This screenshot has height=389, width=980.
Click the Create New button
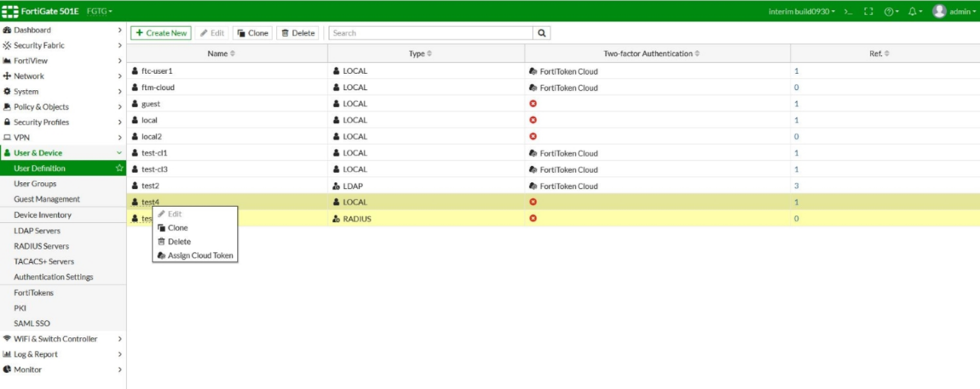coord(161,32)
